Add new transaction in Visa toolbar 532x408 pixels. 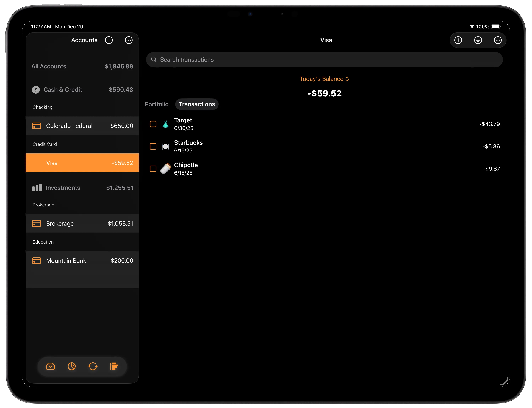point(458,40)
